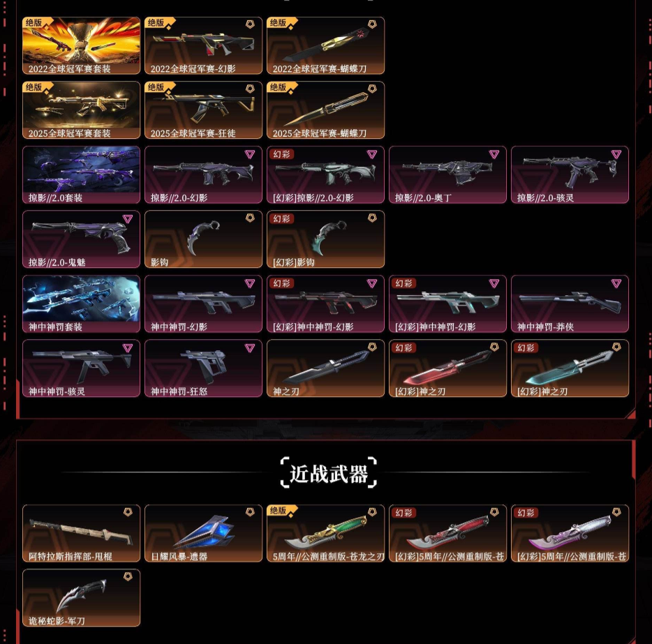Click the triangle tier icon on 掠影//2.0-骇灵
652x644 pixels.
pos(616,155)
